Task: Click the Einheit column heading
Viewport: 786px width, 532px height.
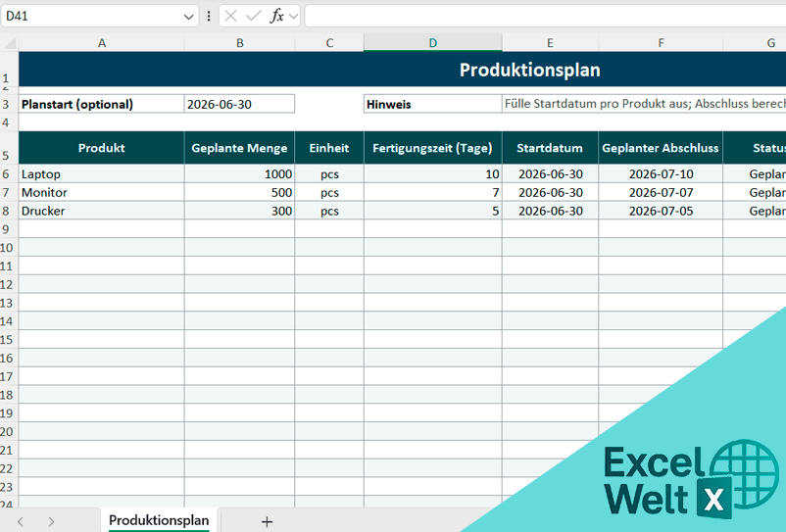Action: click(329, 148)
